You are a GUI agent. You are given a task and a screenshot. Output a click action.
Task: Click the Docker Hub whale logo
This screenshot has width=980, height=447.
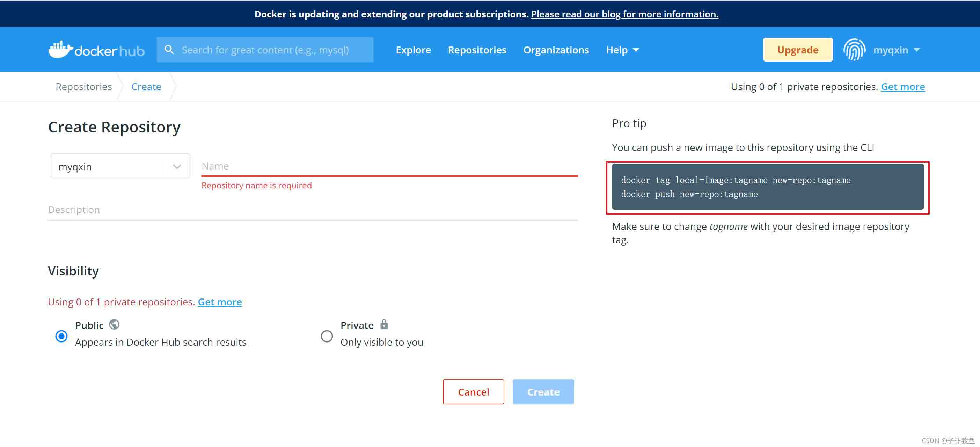pyautogui.click(x=96, y=50)
